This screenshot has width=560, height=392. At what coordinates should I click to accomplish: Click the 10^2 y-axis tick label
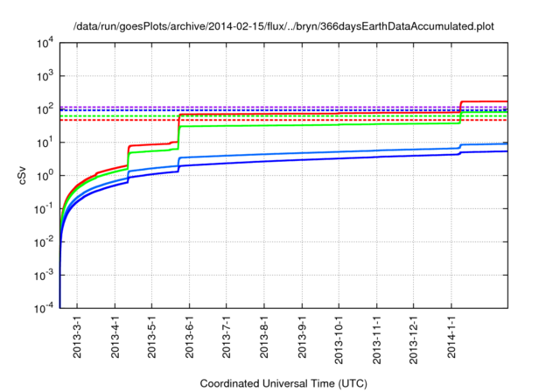pyautogui.click(x=45, y=109)
